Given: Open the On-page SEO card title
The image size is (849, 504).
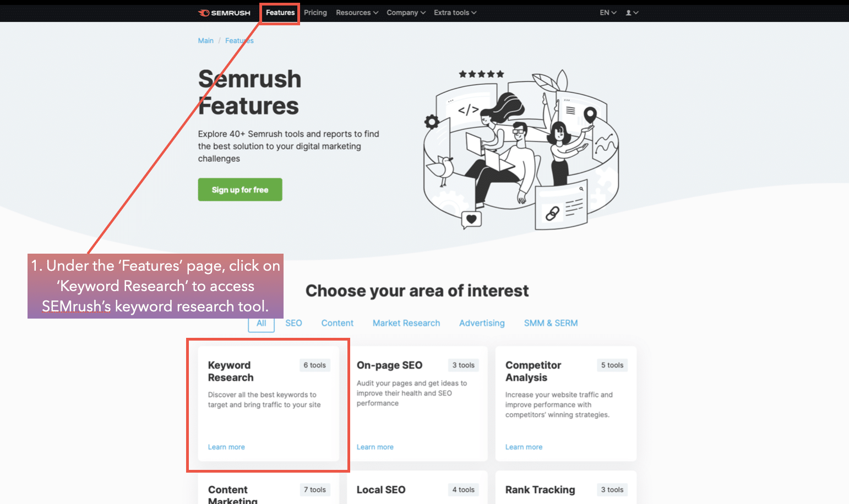Looking at the screenshot, I should (389, 365).
